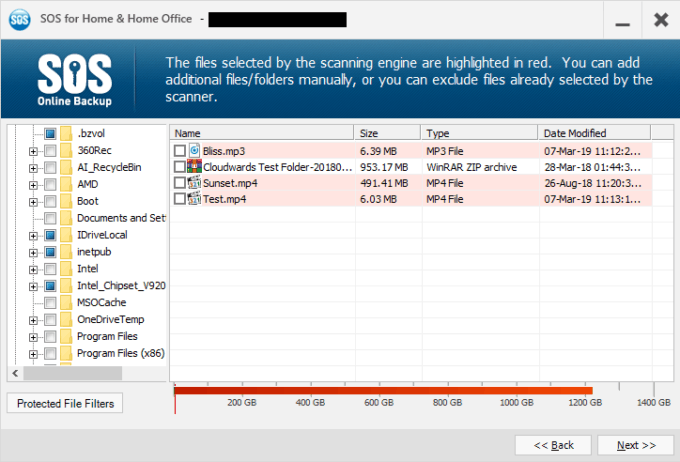Viewport: 680px width, 462px height.
Task: Proceed with the Next button
Action: point(636,446)
